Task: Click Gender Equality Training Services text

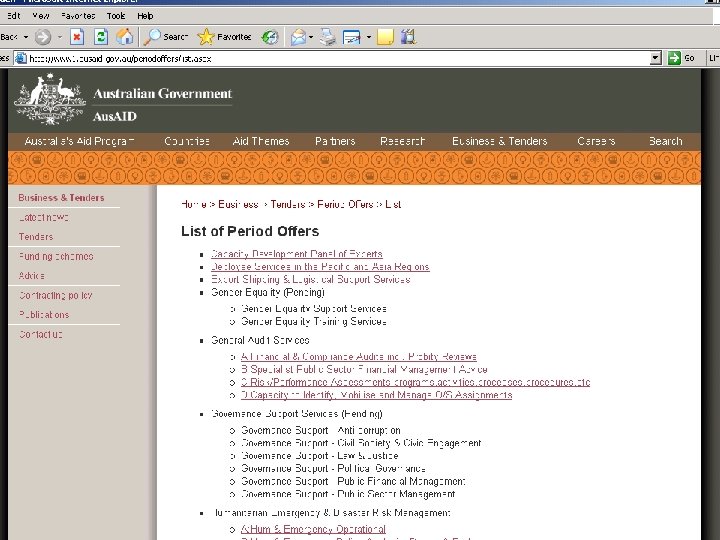Action: (314, 322)
